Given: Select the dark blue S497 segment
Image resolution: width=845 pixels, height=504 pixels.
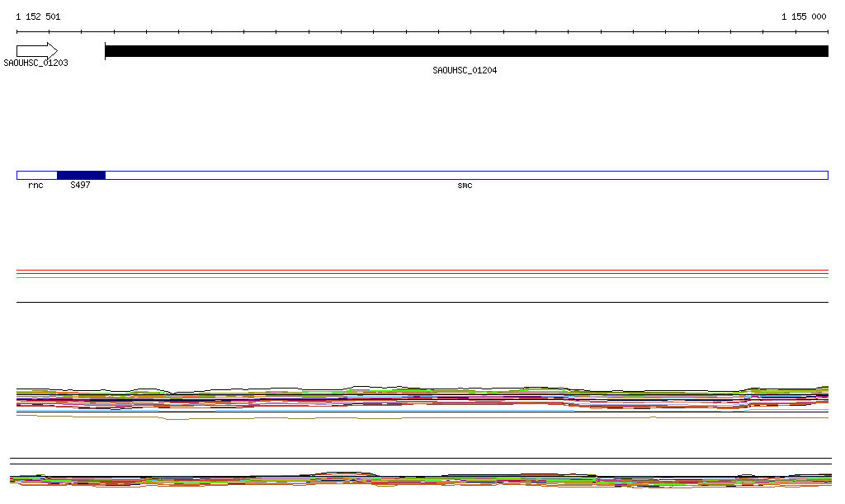Looking at the screenshot, I should [x=82, y=175].
